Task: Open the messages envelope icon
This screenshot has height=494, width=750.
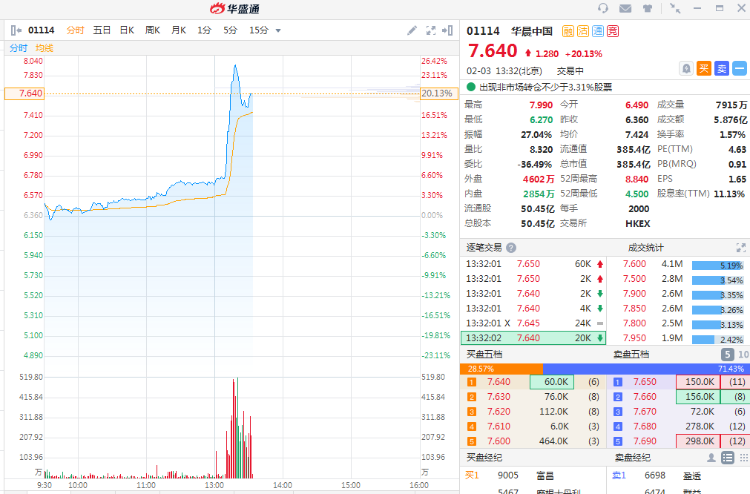Action: 625,8
